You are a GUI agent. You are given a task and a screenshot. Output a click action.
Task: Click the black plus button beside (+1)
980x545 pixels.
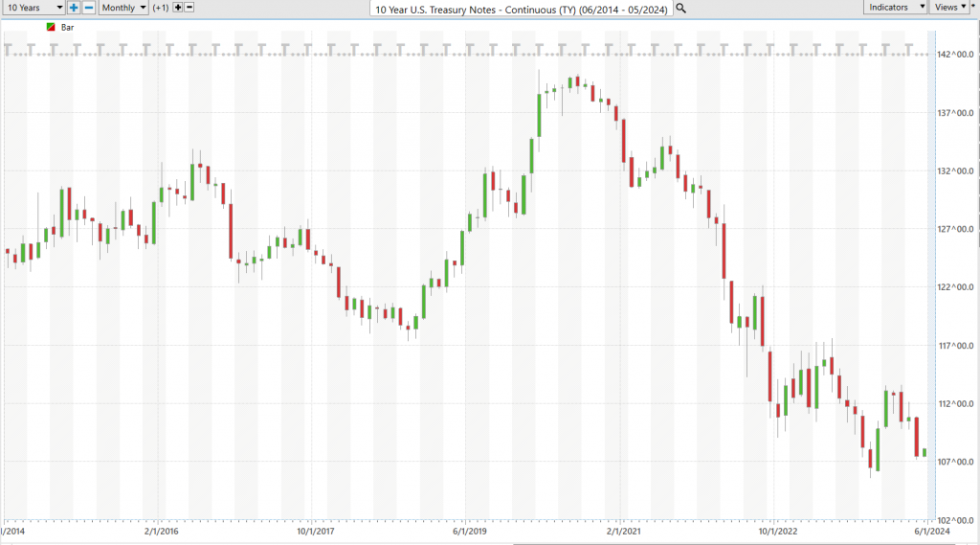click(x=178, y=8)
